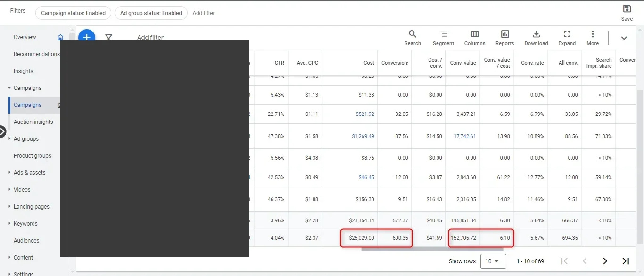
Task: Open Recommendations in the sidebar
Action: pos(37,54)
